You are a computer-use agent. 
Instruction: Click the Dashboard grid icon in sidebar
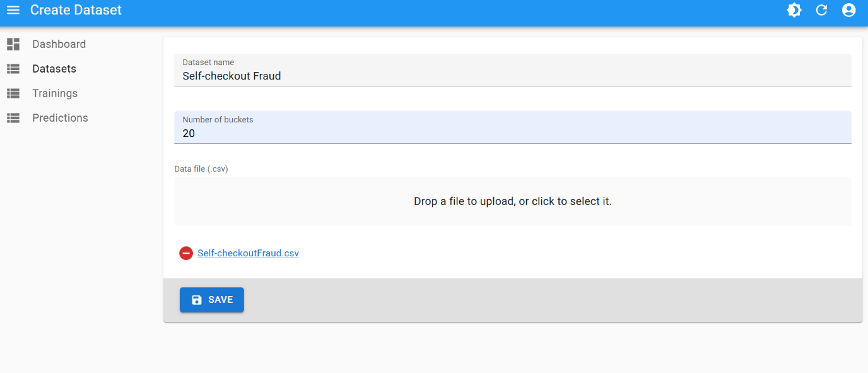[x=13, y=44]
